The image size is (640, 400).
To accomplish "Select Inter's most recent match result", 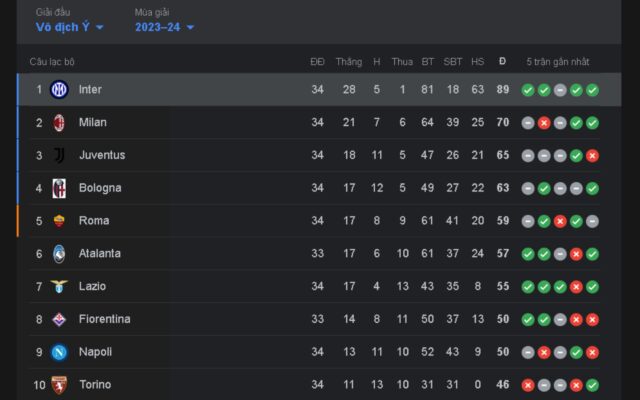I will [x=592, y=90].
